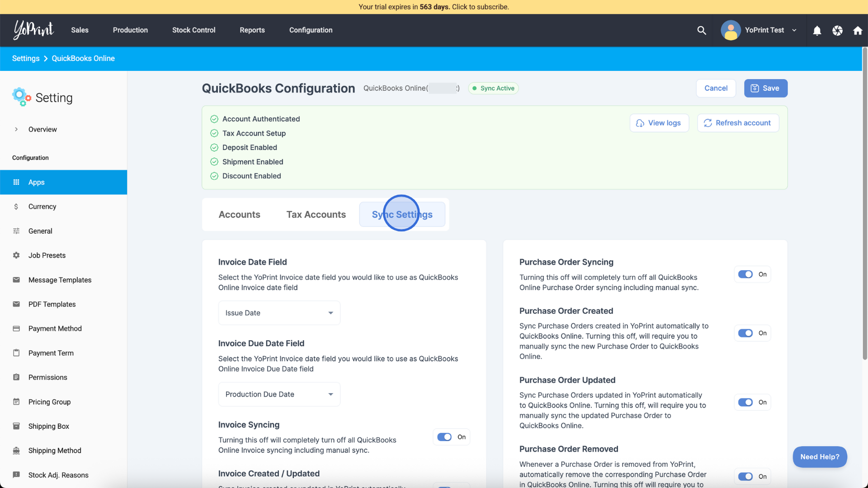The image size is (868, 488).
Task: Click the Sync Active status badge
Action: [x=493, y=88]
